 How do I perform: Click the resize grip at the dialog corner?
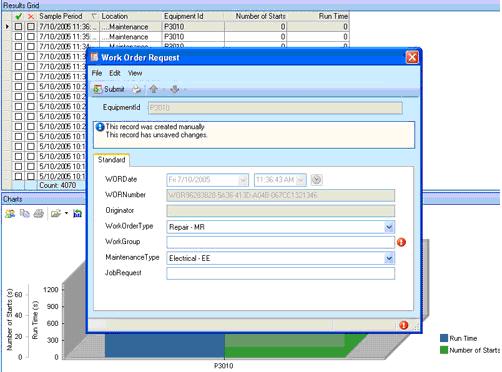(x=416, y=328)
